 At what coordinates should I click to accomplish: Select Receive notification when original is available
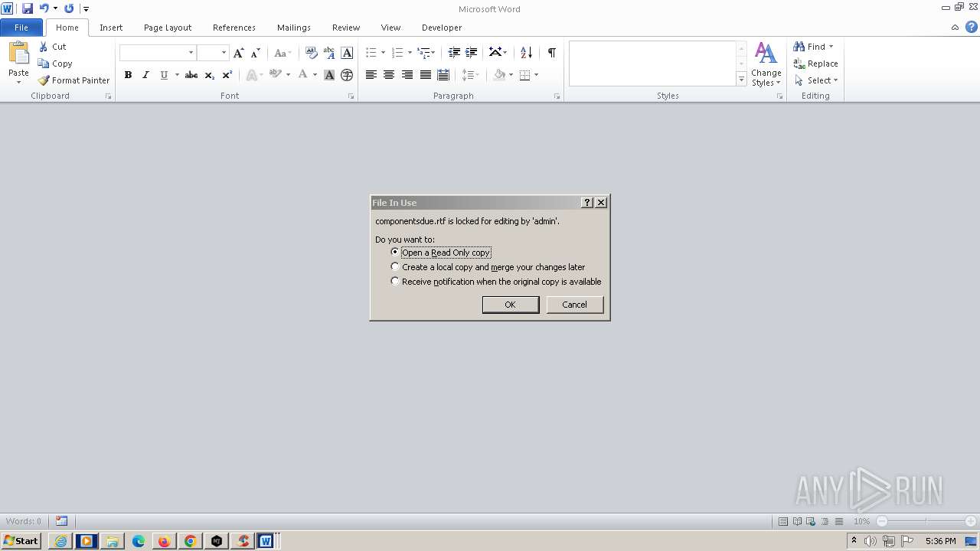pyautogui.click(x=496, y=282)
